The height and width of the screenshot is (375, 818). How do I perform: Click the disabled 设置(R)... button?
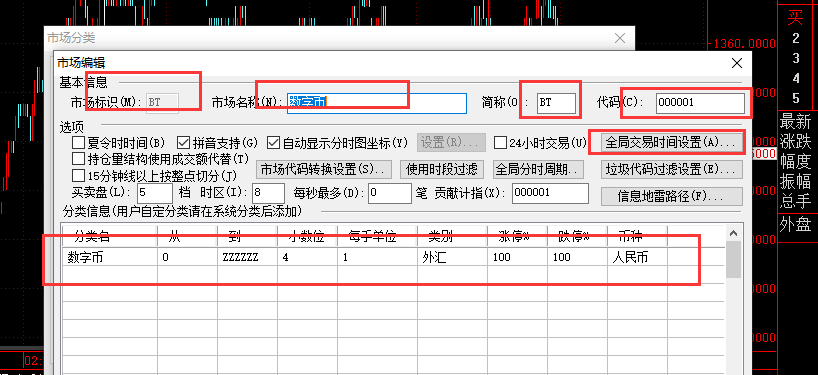451,142
